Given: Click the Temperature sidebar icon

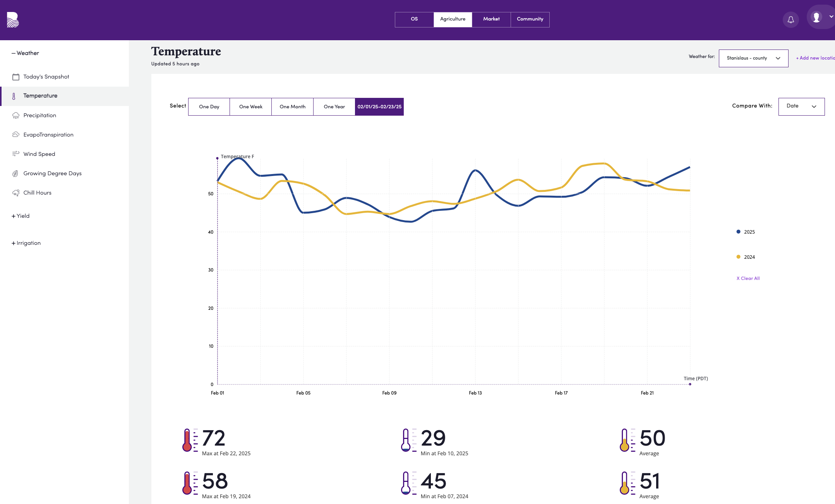Looking at the screenshot, I should (15, 95).
